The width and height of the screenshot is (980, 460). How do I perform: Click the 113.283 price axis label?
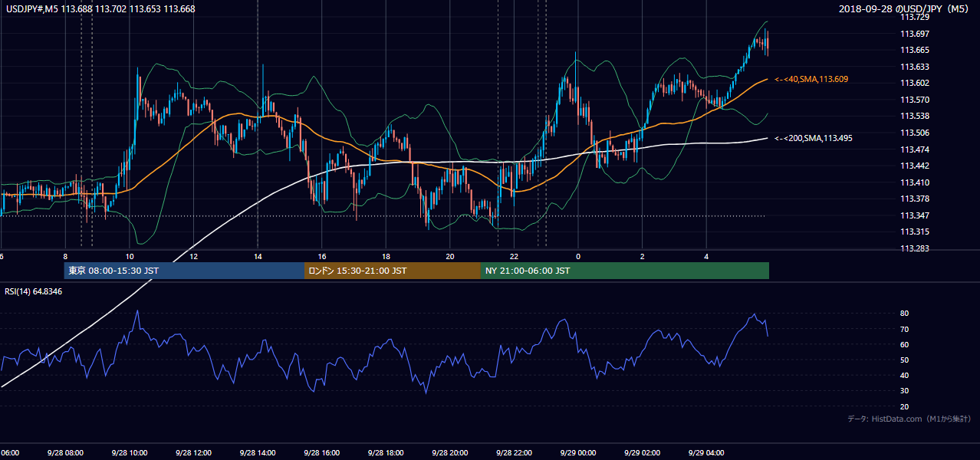point(916,248)
